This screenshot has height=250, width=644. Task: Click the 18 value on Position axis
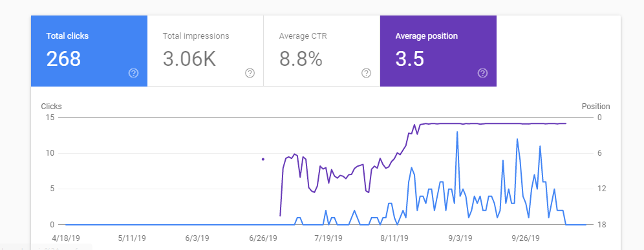pos(601,225)
